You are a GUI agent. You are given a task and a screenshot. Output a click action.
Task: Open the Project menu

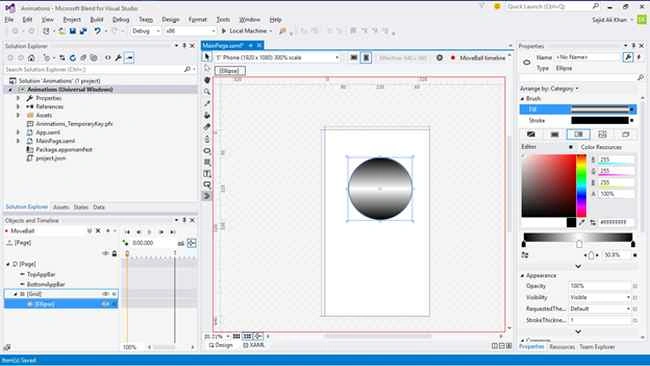[72, 19]
